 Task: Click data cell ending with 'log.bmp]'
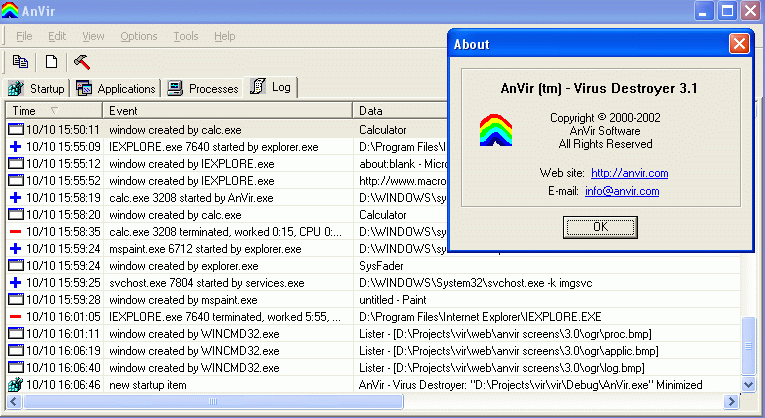click(x=502, y=368)
